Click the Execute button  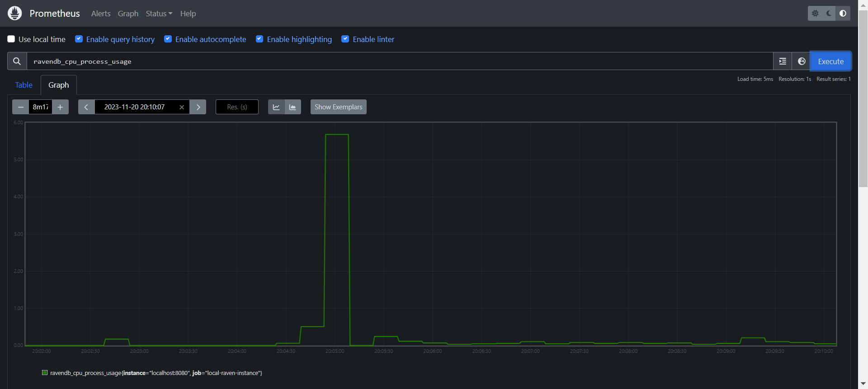(830, 61)
